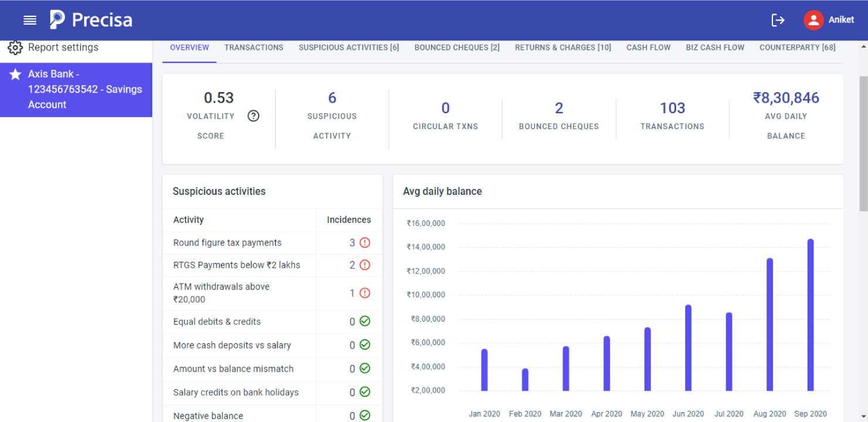Open the COUNTERPARTY [68] tab
Viewport: 868px width, 422px height.
point(798,48)
